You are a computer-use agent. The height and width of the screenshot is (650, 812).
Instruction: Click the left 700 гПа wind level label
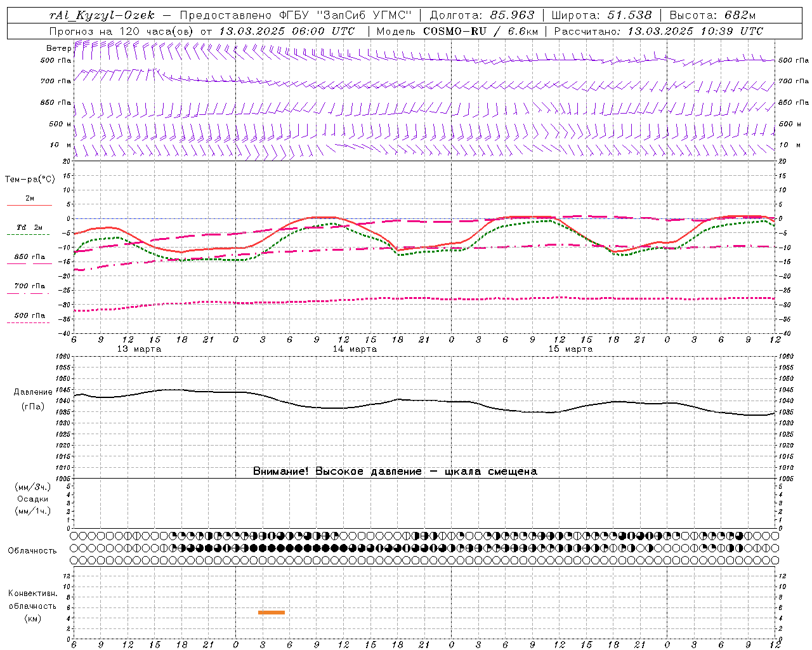[56, 81]
